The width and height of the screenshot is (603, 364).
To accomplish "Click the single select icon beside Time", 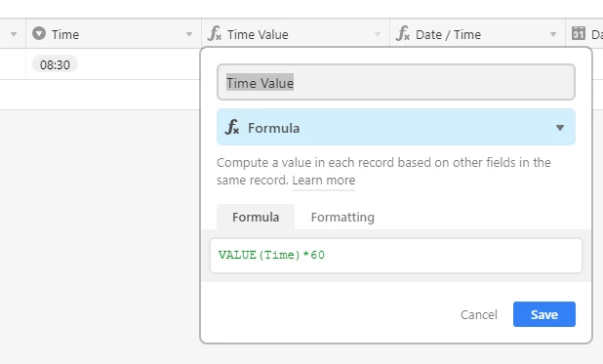I will pos(39,33).
